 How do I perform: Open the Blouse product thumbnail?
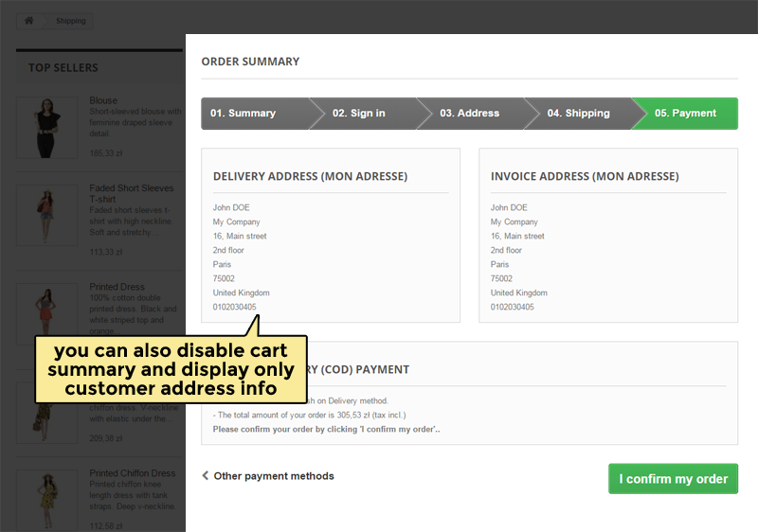coord(46,127)
